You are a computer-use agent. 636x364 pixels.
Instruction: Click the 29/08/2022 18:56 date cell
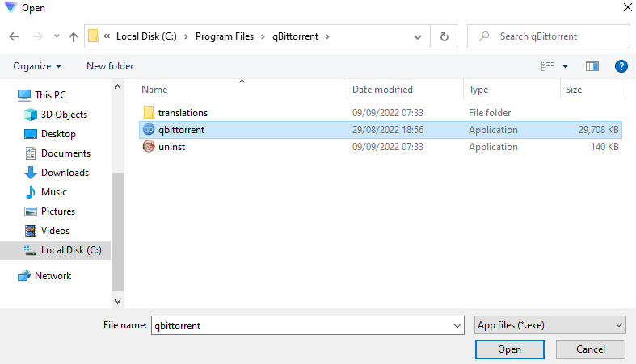(387, 130)
